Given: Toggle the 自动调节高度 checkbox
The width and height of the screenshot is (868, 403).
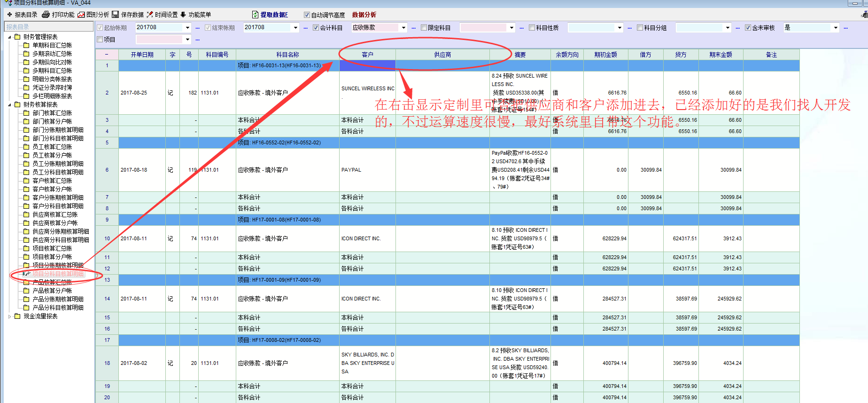Looking at the screenshot, I should click(307, 15).
